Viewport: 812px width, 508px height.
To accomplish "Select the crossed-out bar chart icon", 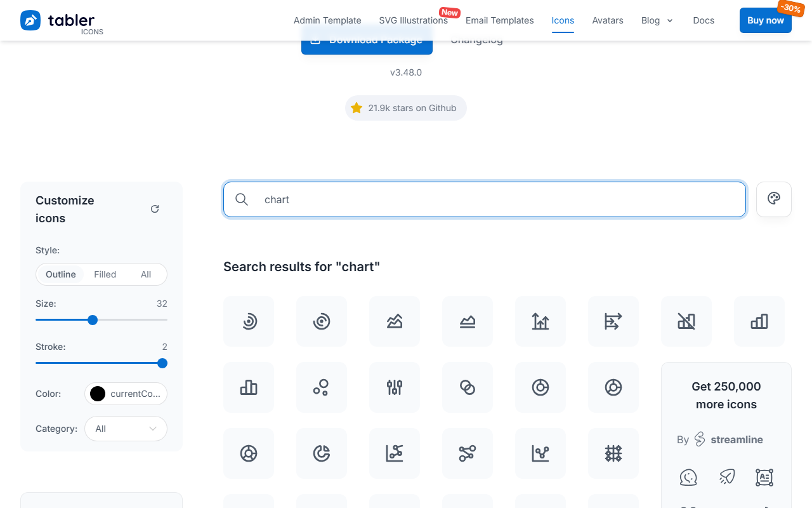I will pyautogui.click(x=686, y=321).
